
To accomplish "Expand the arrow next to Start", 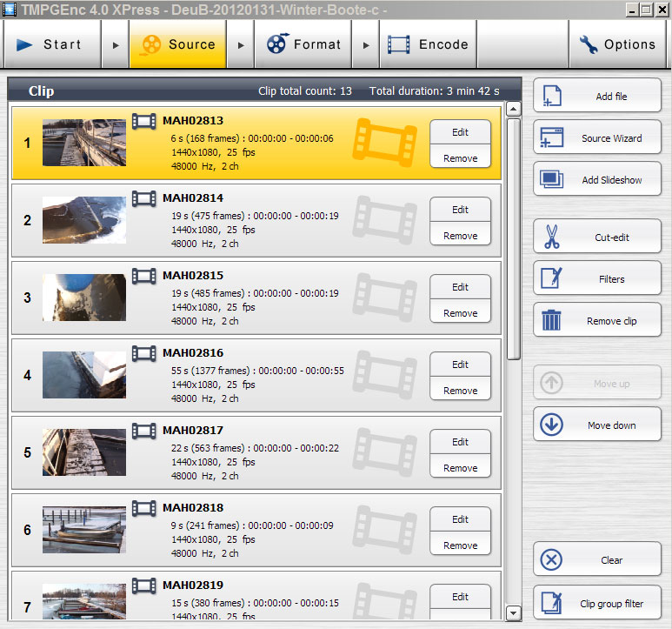I will point(115,44).
